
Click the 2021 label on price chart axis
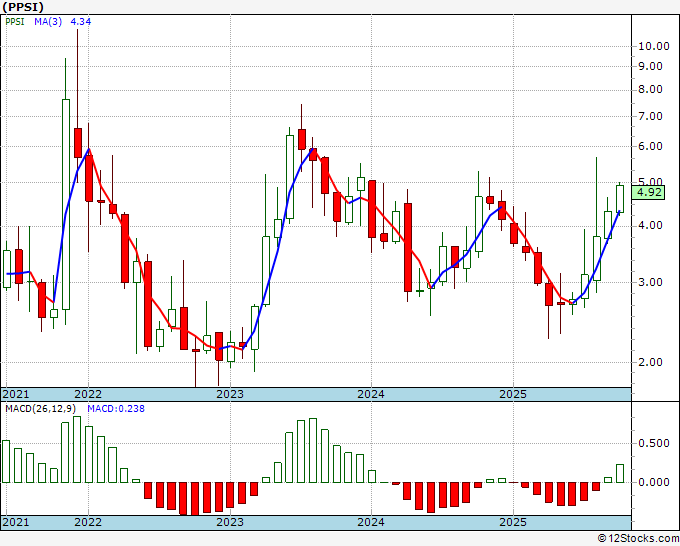coord(16,394)
